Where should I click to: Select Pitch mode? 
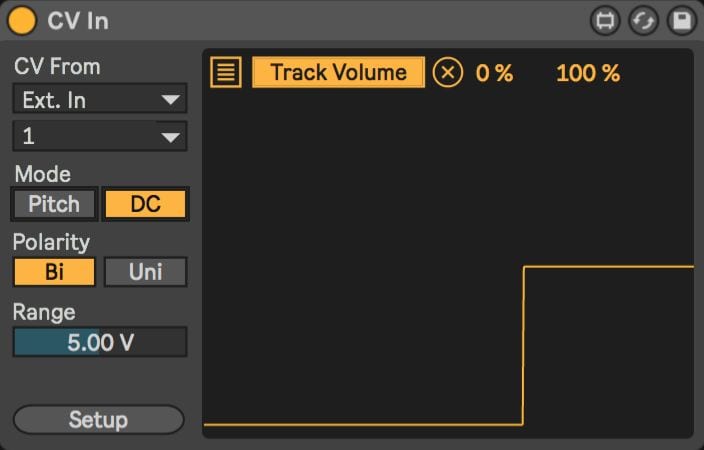pos(54,204)
